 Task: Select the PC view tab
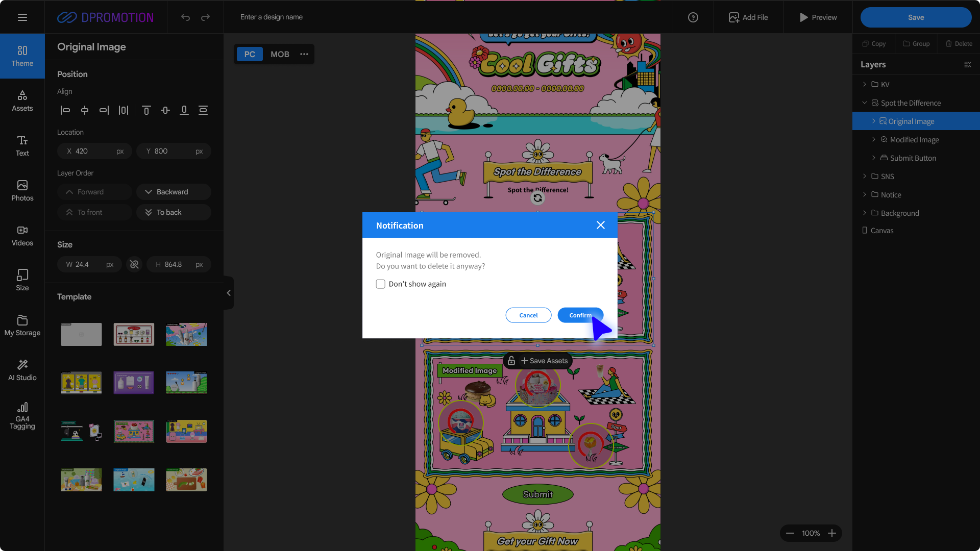tap(250, 54)
